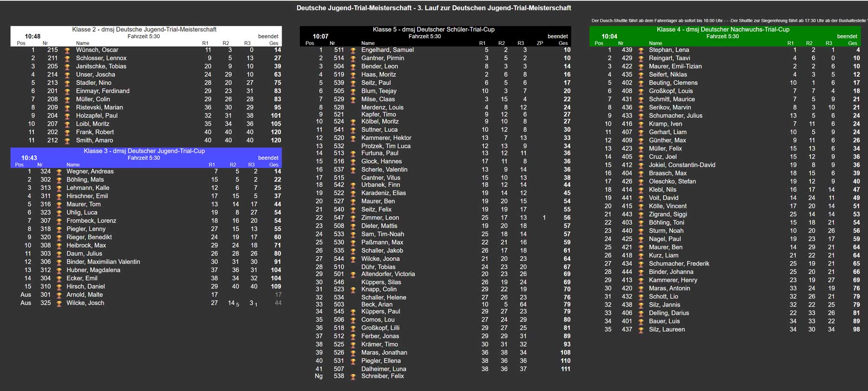The height and width of the screenshot is (391, 868).
Task: Click the trophy icon beside Schreiber, Felix
Action: (x=353, y=377)
